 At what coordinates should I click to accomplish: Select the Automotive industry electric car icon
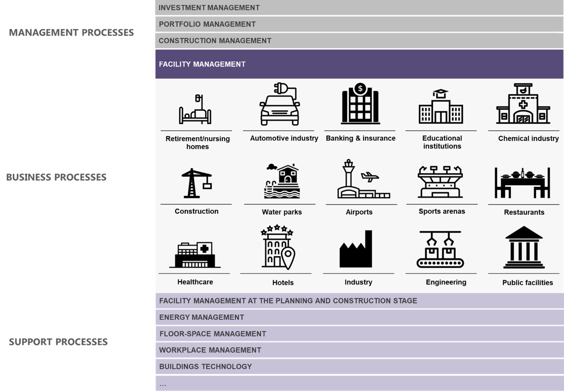coord(280,104)
